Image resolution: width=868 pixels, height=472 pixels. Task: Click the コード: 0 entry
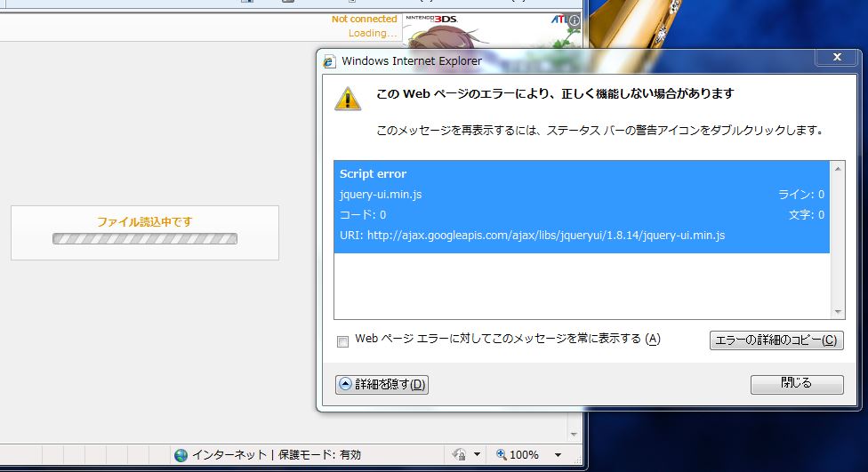pyautogui.click(x=363, y=215)
